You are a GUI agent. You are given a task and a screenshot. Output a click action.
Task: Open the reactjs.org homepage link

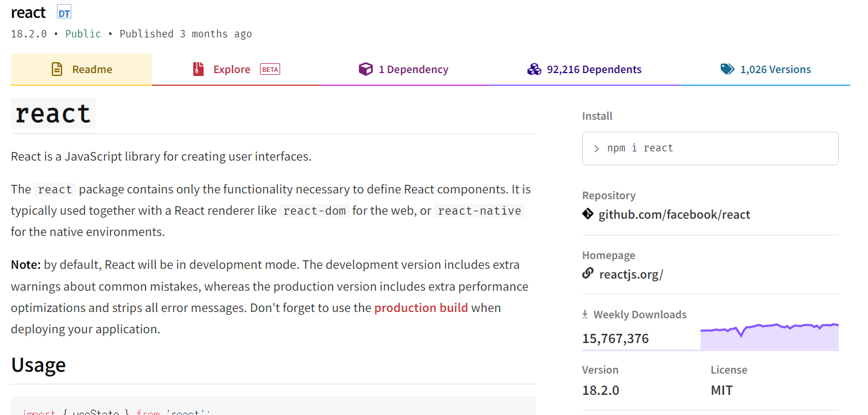[x=631, y=274]
